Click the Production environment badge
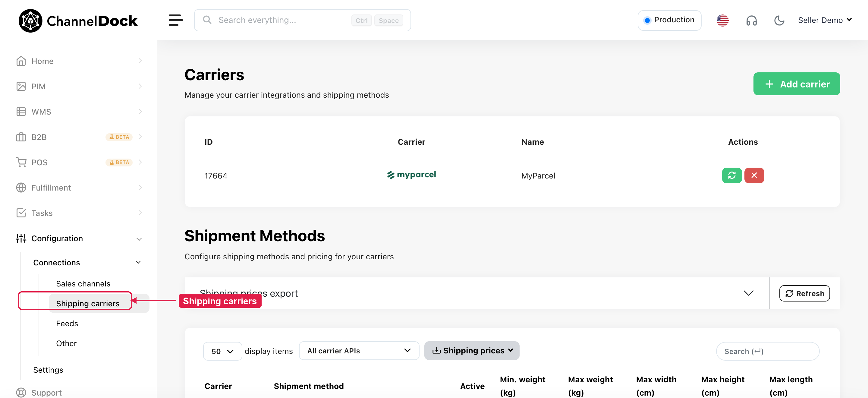Screen dimensions: 868x398 coord(669,20)
